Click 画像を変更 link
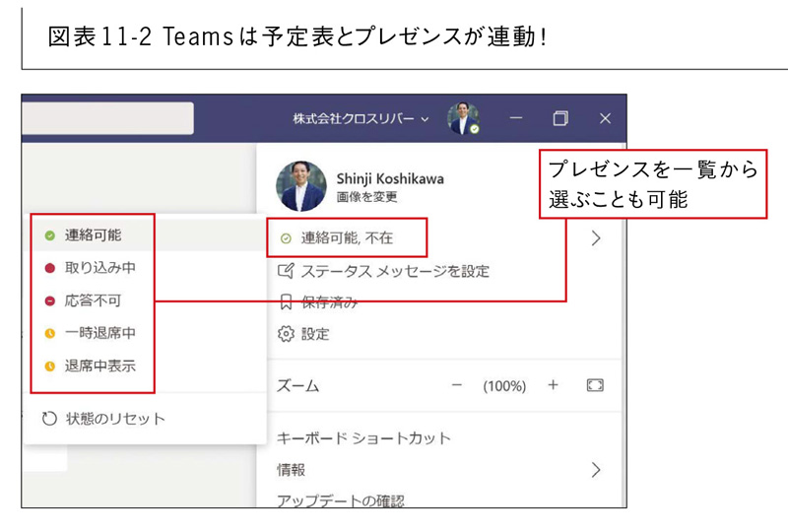The height and width of the screenshot is (532, 788). click(x=366, y=197)
